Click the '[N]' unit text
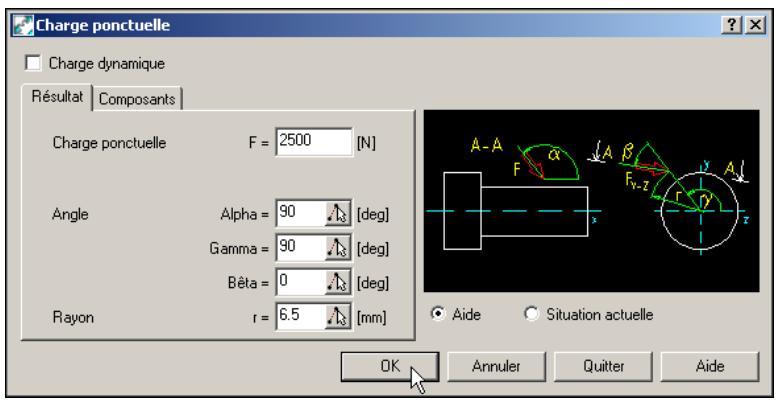 (366, 143)
